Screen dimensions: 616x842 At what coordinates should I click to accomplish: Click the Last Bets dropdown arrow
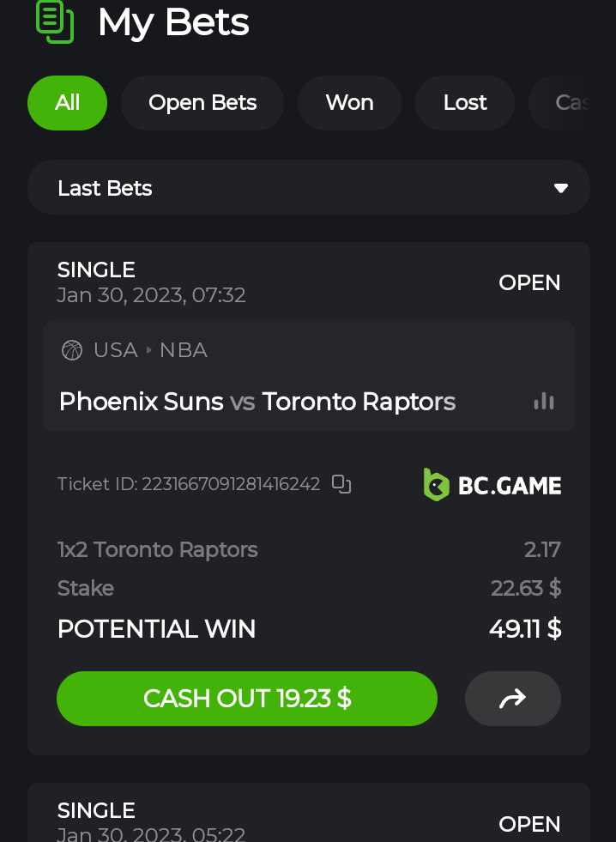[x=561, y=188]
